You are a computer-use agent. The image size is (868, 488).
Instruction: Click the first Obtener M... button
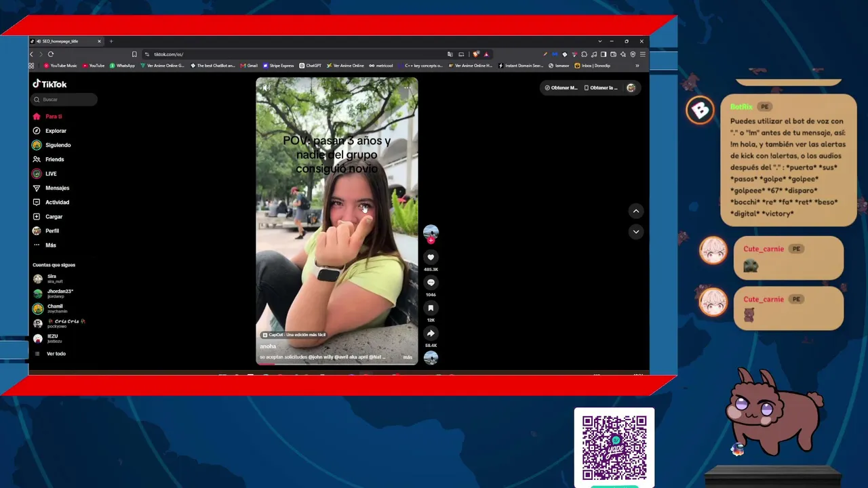(561, 87)
